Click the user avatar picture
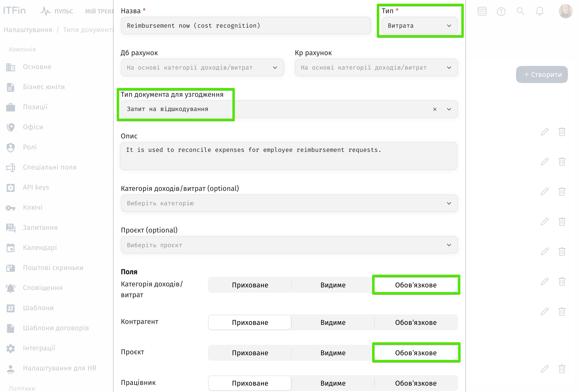 [x=566, y=11]
